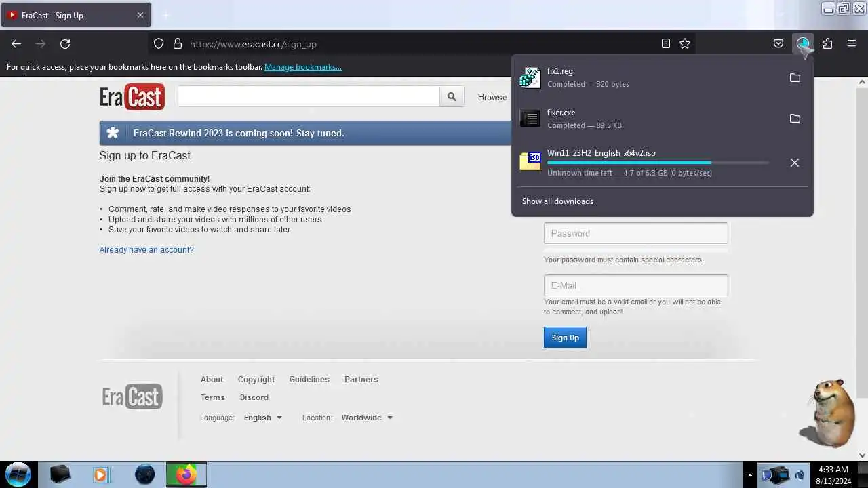Open the Copyright footer link
The image size is (868, 488).
tap(256, 380)
